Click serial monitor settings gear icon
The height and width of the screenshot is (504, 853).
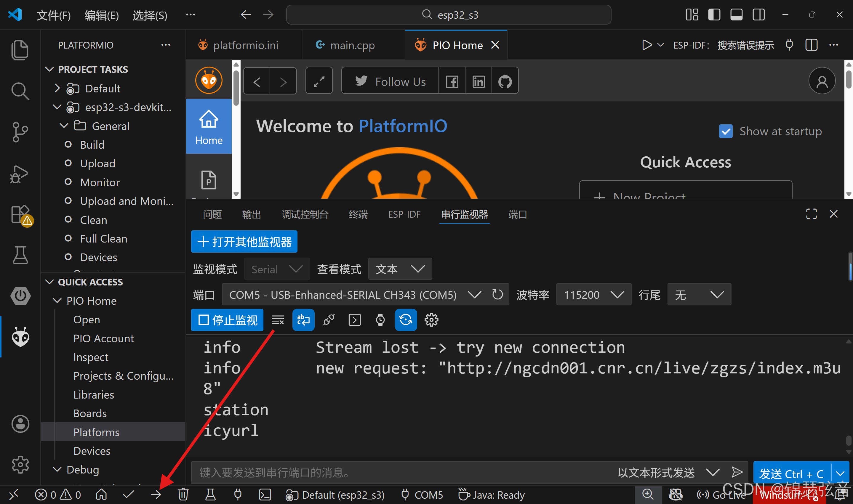pyautogui.click(x=431, y=320)
